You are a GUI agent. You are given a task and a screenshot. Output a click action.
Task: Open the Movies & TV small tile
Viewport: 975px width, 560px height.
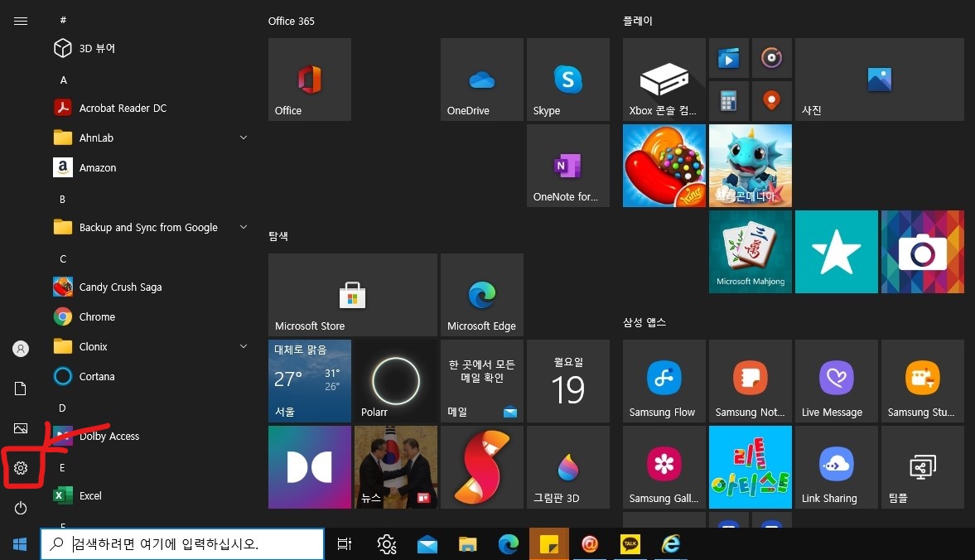[x=729, y=59]
